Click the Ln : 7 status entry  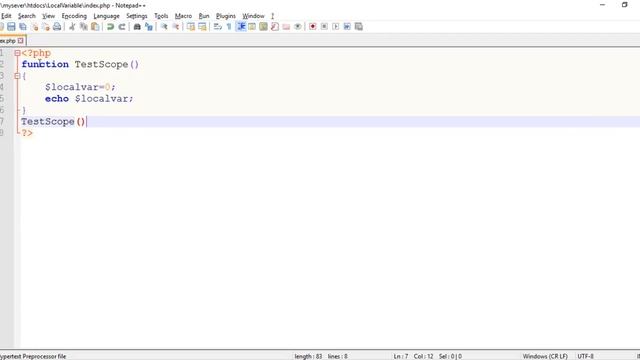pos(400,356)
